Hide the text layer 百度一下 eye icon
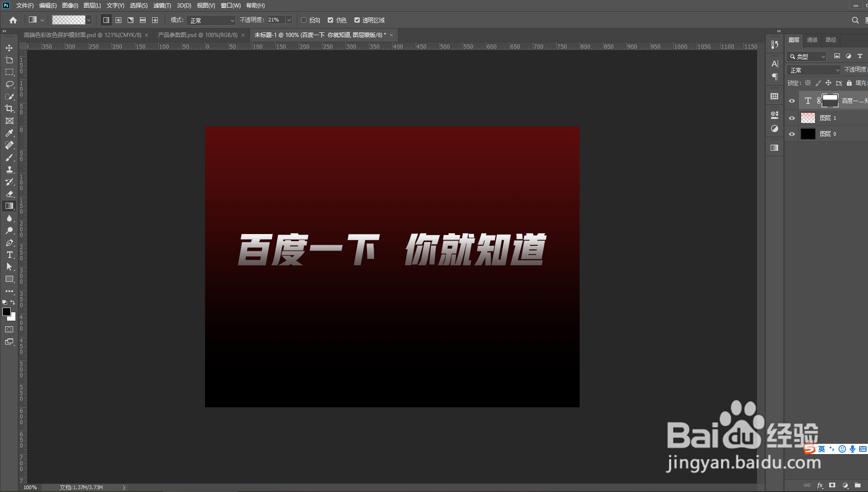 792,101
